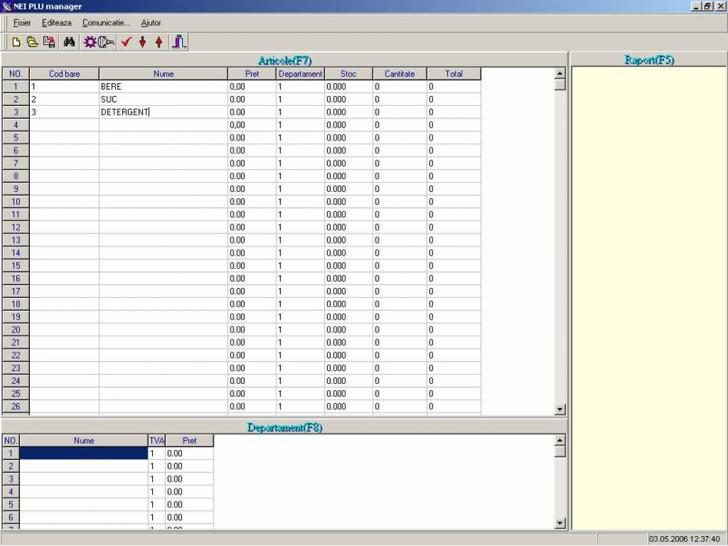The height and width of the screenshot is (546, 728).
Task: Click the Departament table scroll up arrow
Action: click(560, 440)
